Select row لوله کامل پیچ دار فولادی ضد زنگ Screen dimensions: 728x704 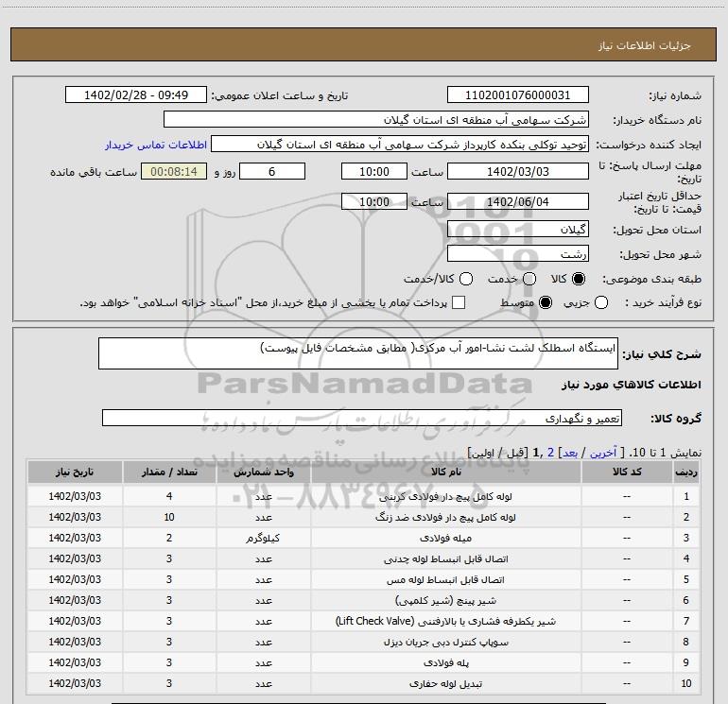click(363, 517)
